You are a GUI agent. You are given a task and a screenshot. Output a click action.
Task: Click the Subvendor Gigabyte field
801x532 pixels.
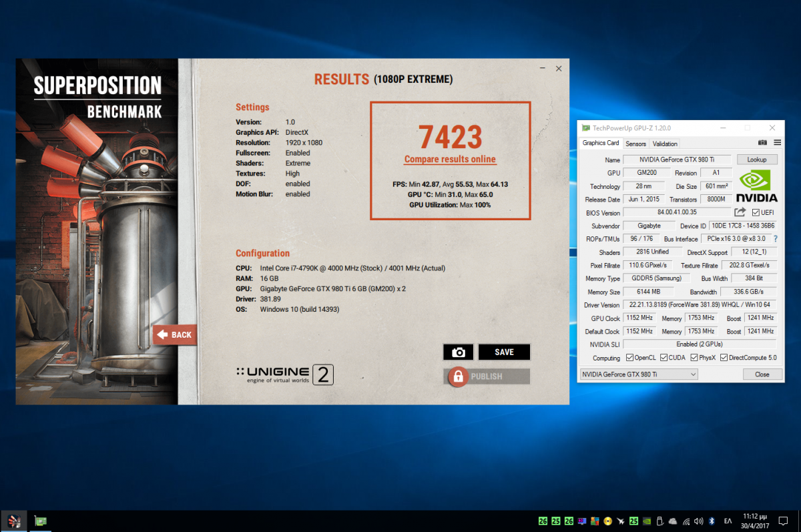pos(649,226)
